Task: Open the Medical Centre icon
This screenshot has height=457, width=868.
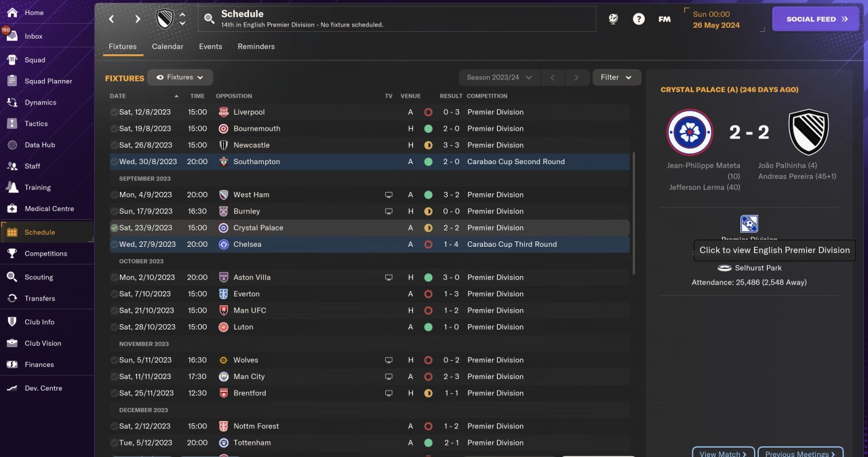Action: pos(12,209)
